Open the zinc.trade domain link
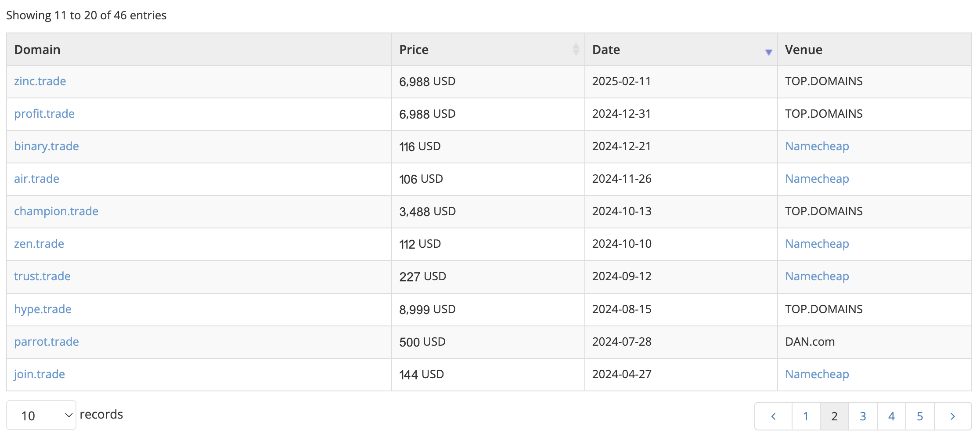 click(40, 81)
